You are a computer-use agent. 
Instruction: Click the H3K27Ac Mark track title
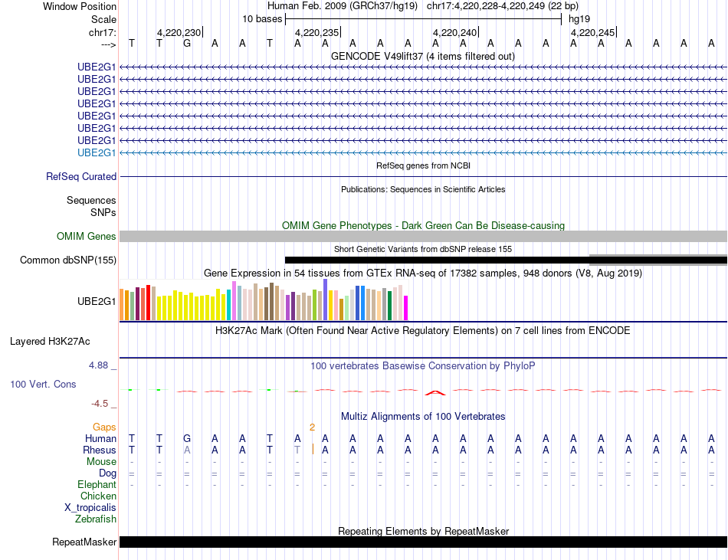click(x=423, y=330)
